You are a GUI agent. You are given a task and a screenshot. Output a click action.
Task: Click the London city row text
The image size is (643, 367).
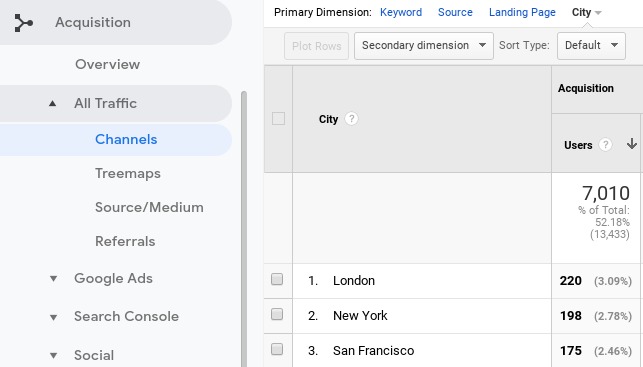354,280
